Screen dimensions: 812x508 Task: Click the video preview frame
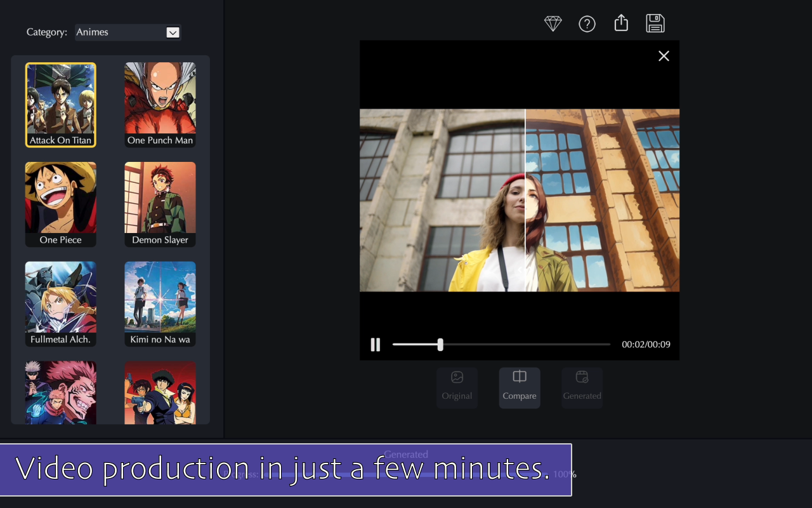520,200
